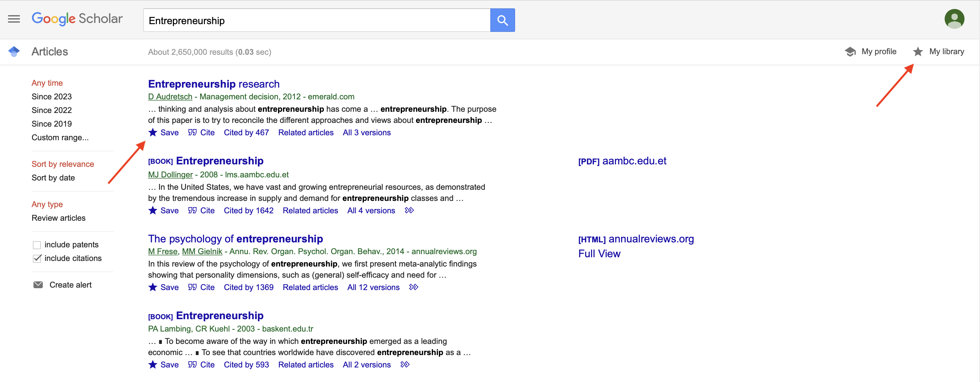Open the [HTML] annualreviews.org link
This screenshot has width=980, height=382.
(636, 239)
